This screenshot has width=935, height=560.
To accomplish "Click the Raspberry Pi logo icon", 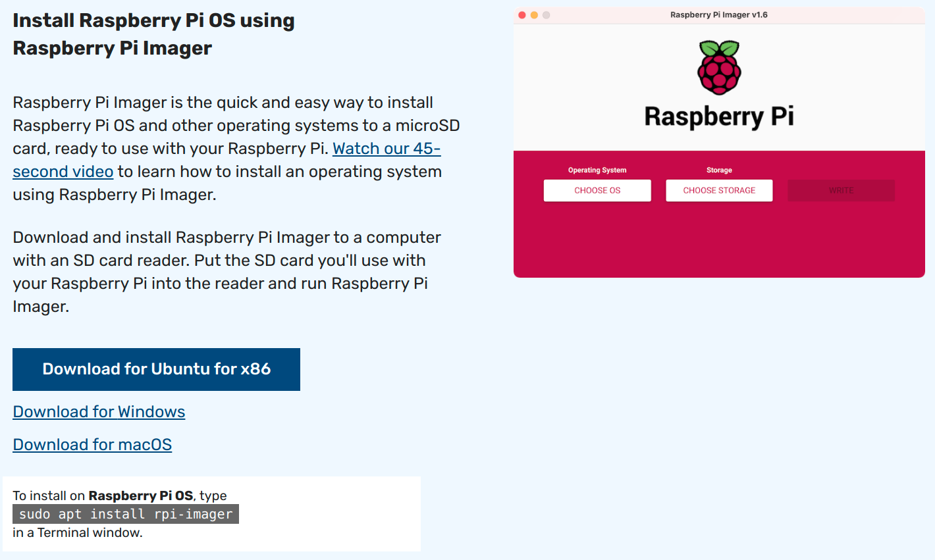I will click(719, 67).
